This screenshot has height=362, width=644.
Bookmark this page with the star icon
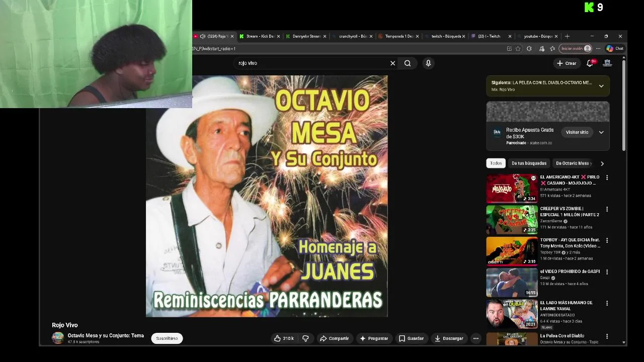pos(518,49)
